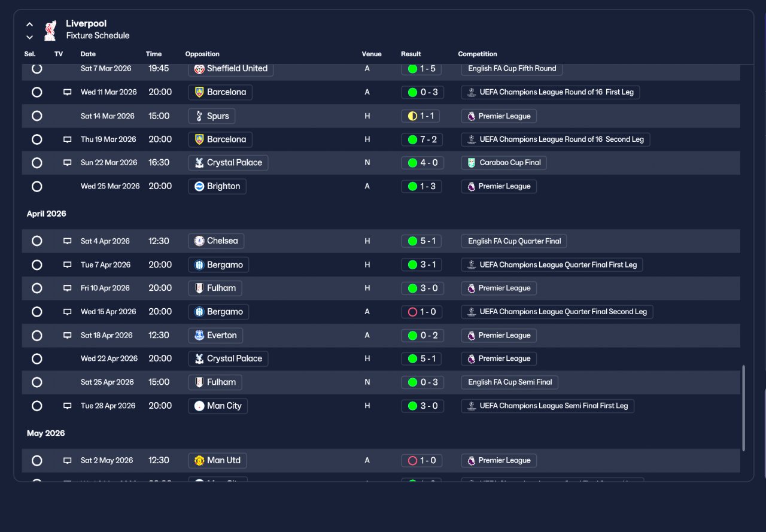
Task: Click the Everton club badge icon
Action: 200,335
